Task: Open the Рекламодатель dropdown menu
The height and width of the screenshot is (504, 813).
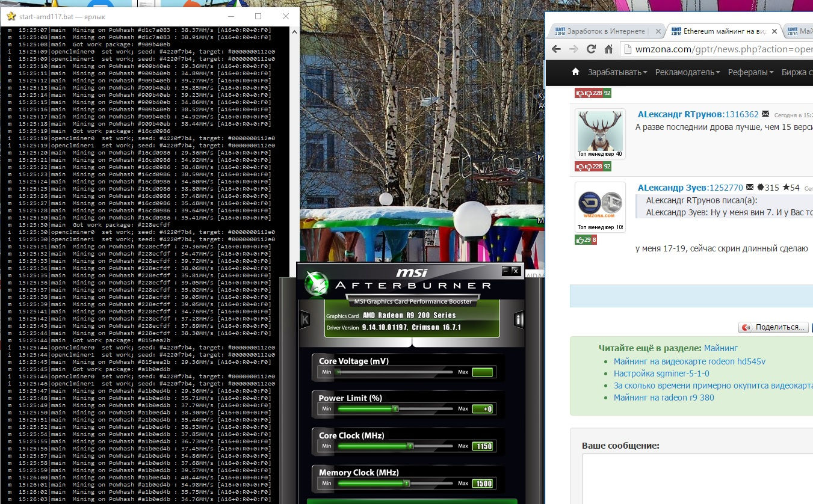Action: [688, 72]
